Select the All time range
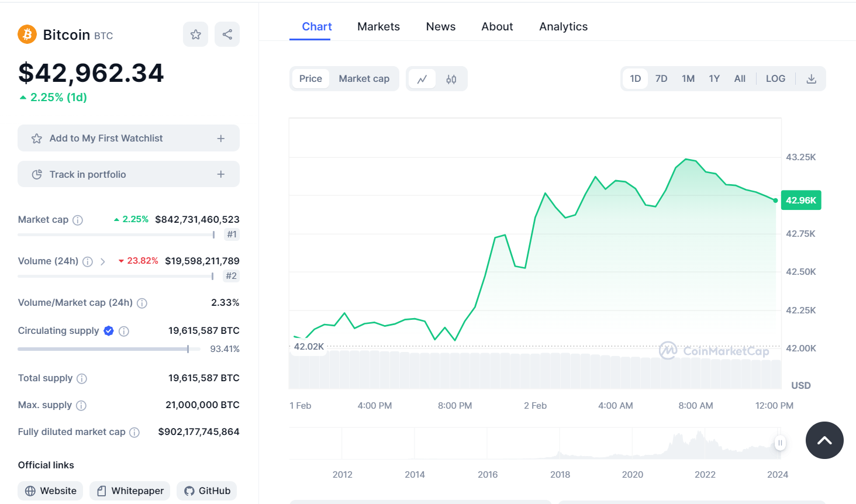Image resolution: width=856 pixels, height=504 pixels. 740,79
